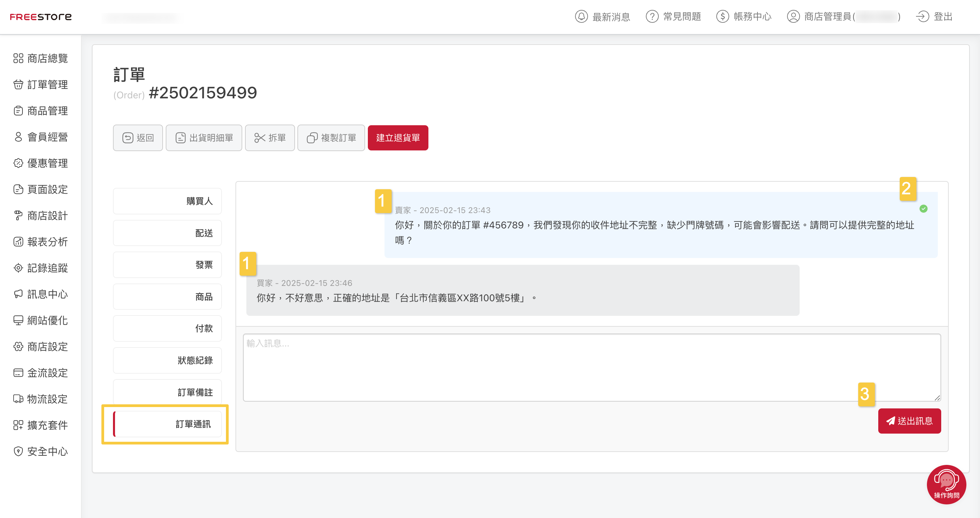Click the 最新消息 bell icon
Viewport: 980px width, 518px height.
click(x=581, y=17)
